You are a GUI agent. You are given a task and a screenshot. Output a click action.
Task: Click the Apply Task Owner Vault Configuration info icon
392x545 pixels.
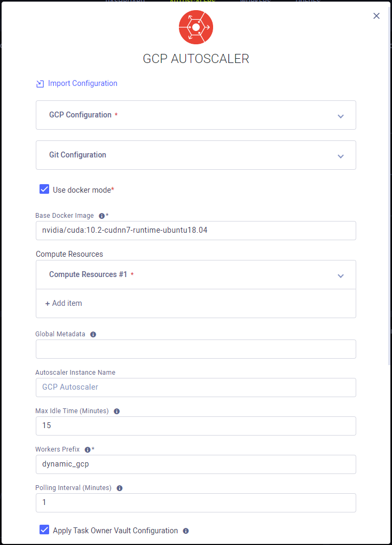click(185, 531)
